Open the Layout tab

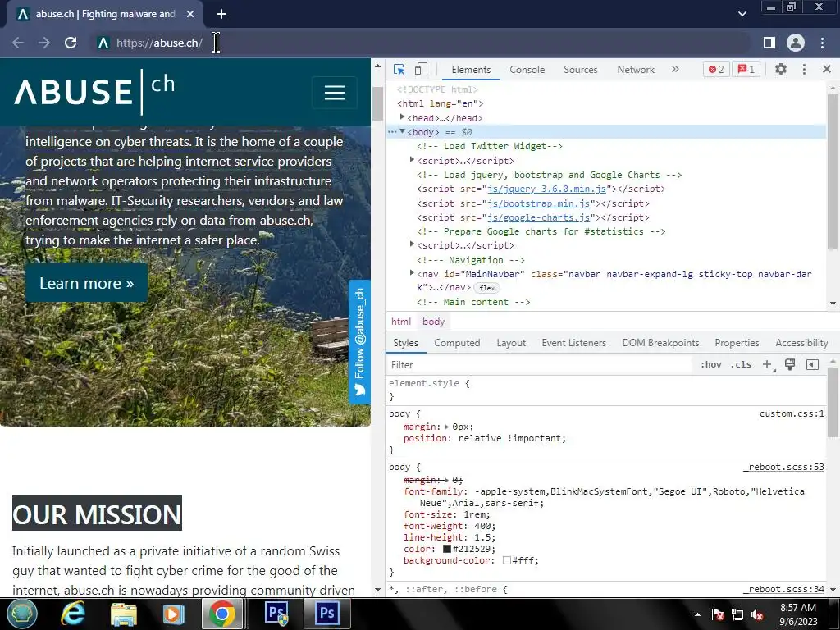click(x=511, y=343)
